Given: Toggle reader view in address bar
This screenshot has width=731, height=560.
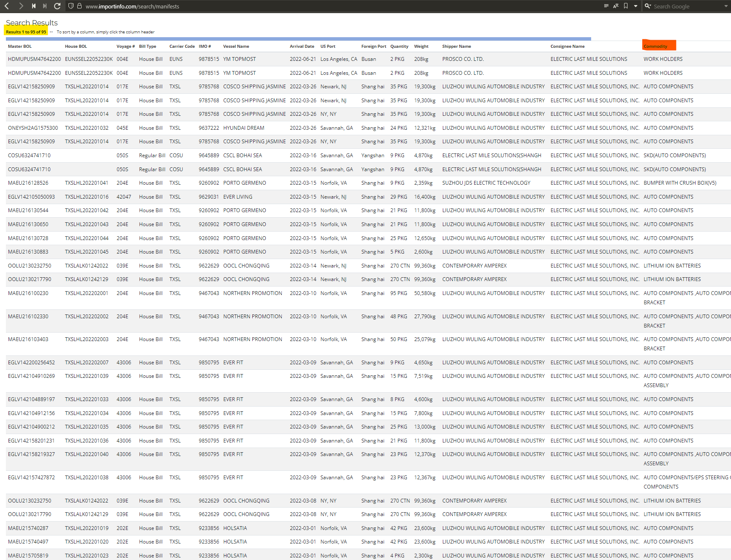Looking at the screenshot, I should click(606, 6).
